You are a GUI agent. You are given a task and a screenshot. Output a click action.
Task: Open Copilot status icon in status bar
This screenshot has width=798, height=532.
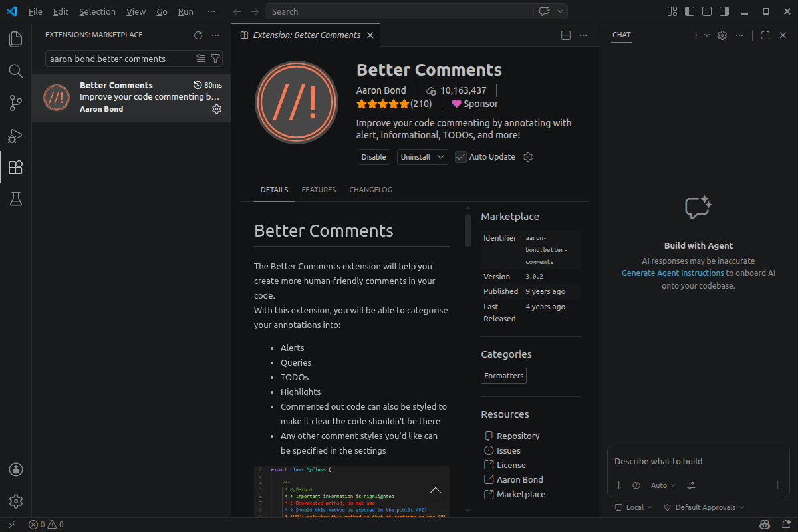pos(765,525)
